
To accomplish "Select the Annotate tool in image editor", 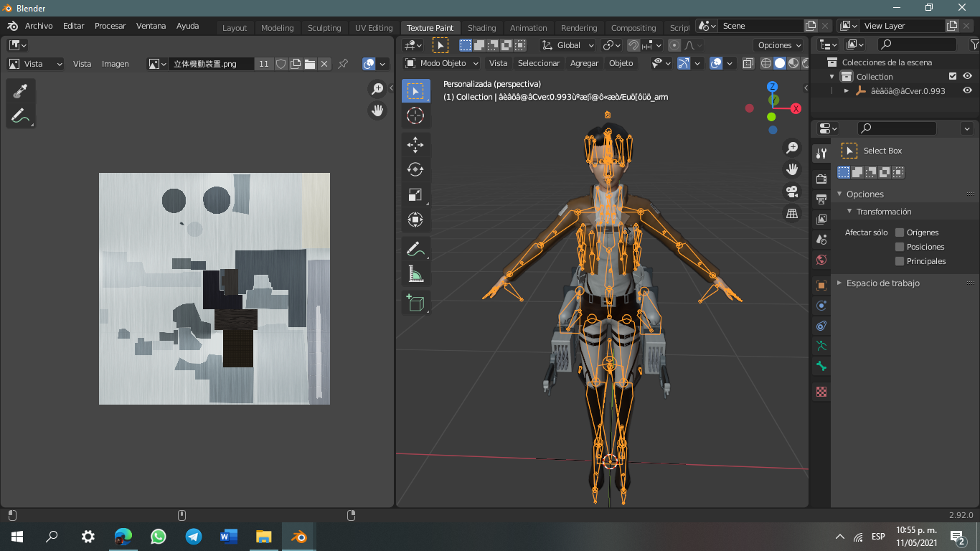I will 19,115.
